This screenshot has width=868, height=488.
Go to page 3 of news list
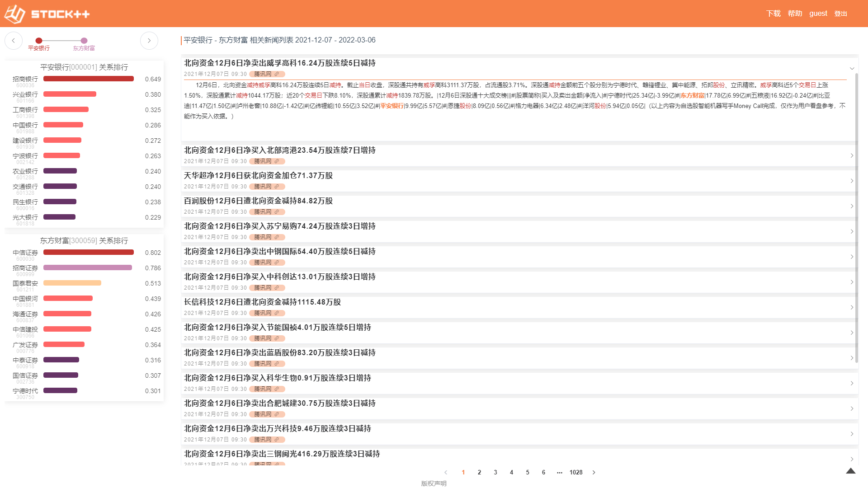[x=495, y=472]
